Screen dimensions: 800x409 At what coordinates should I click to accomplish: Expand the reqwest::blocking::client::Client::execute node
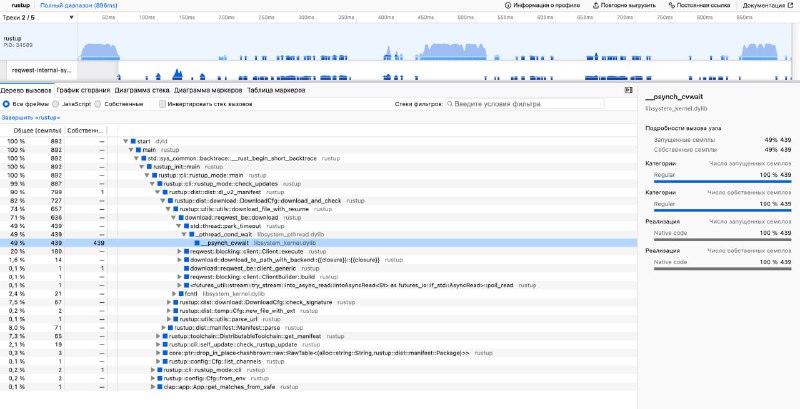(179, 251)
